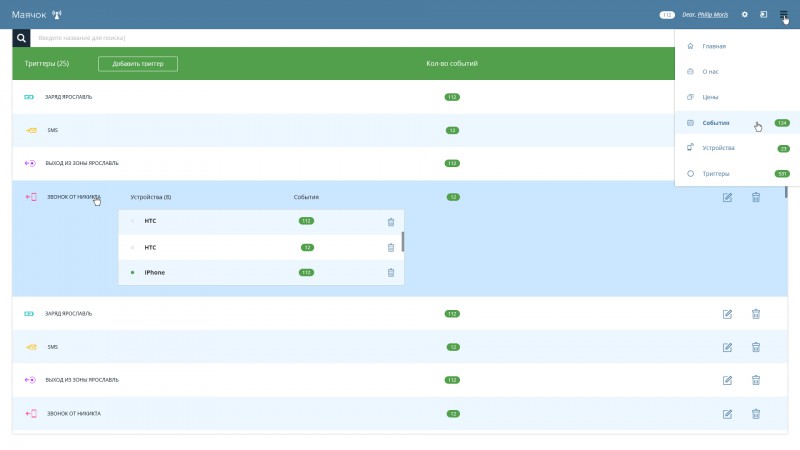The width and height of the screenshot is (800, 450).
Task: Click the 12 badge of expanded ЗВОНОК trigger
Action: [x=453, y=197]
